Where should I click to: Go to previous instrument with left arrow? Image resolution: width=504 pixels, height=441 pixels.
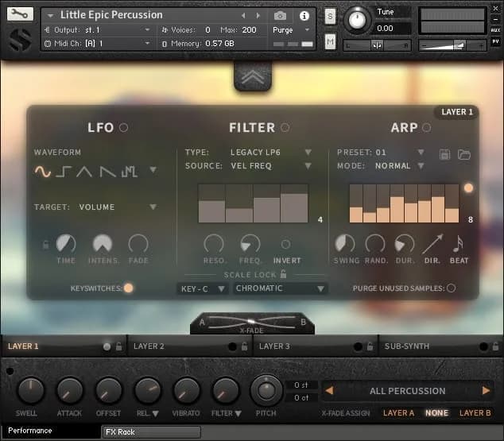coord(243,15)
